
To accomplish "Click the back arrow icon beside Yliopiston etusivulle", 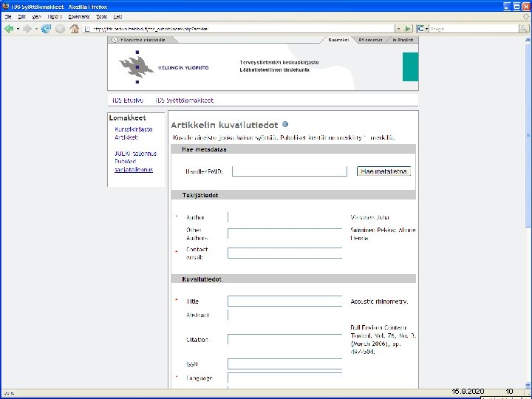I will click(115, 40).
